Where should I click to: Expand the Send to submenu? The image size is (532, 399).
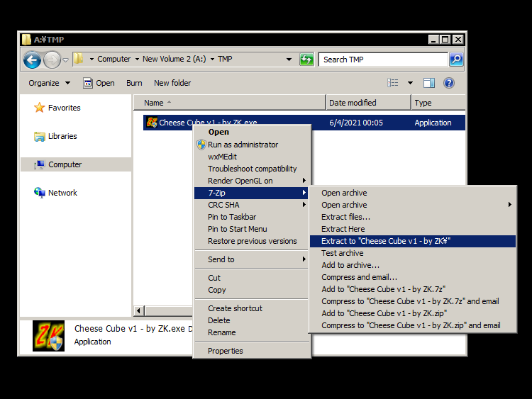(252, 259)
